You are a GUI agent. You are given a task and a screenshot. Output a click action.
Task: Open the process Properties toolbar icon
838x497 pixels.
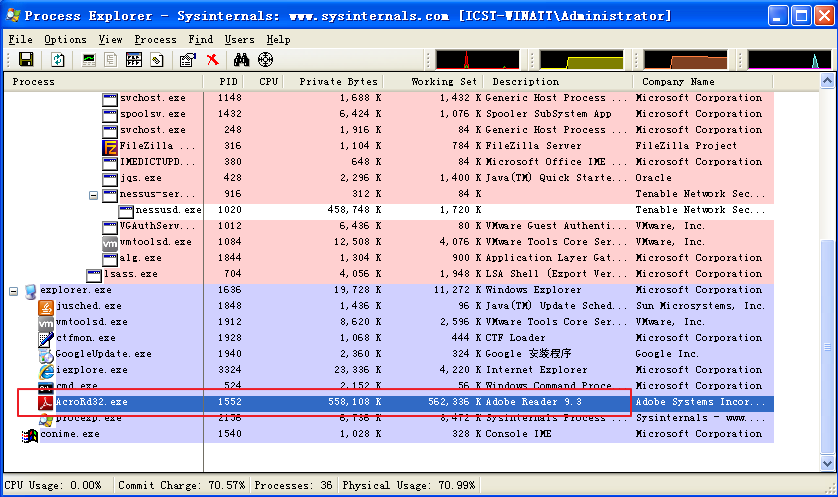click(x=188, y=59)
